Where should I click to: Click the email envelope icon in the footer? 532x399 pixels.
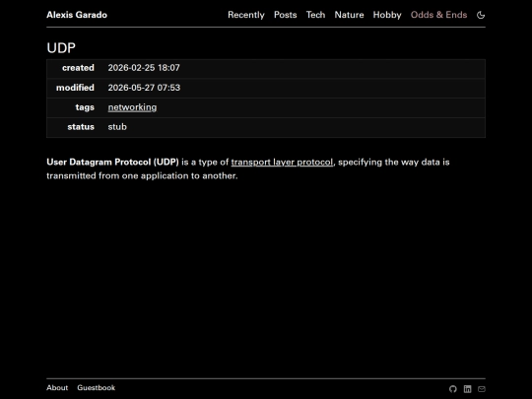pos(482,389)
